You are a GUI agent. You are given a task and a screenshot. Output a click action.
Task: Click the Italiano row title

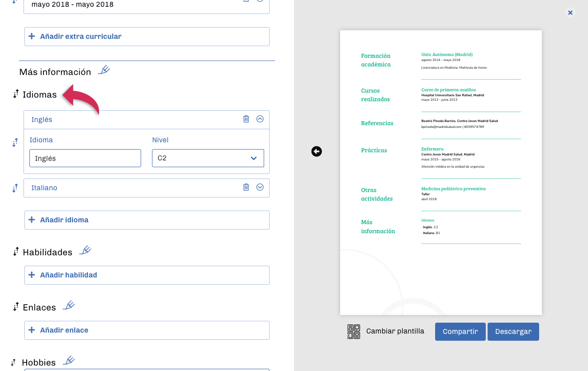[44, 188]
